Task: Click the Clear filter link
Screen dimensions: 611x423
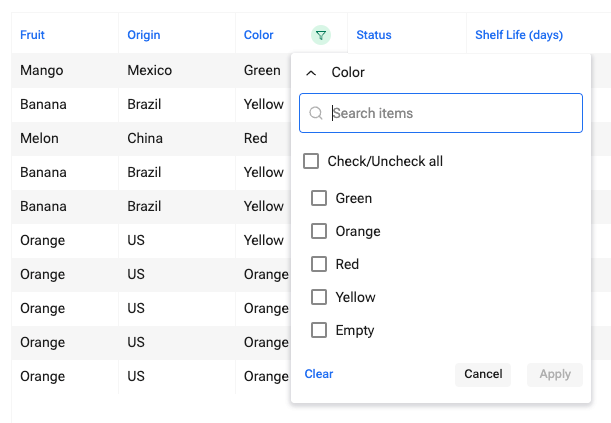Action: [x=319, y=374]
